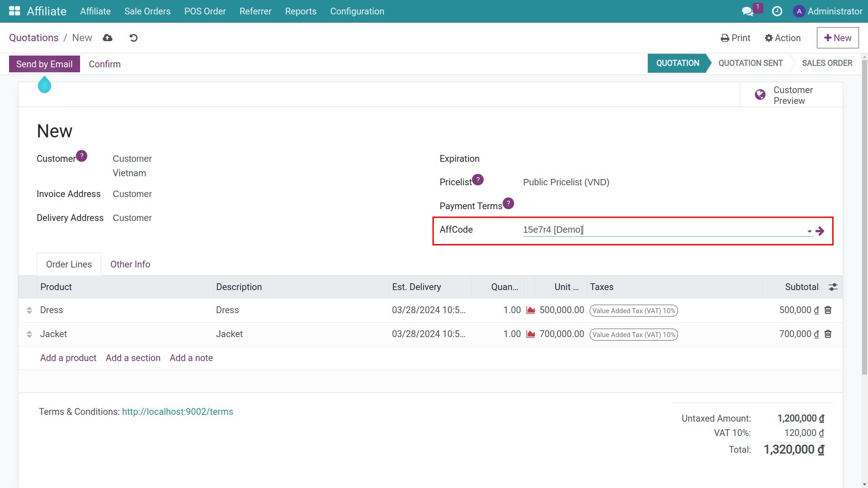Viewport: 868px width, 488px height.
Task: Create a New quotation
Action: [x=838, y=38]
